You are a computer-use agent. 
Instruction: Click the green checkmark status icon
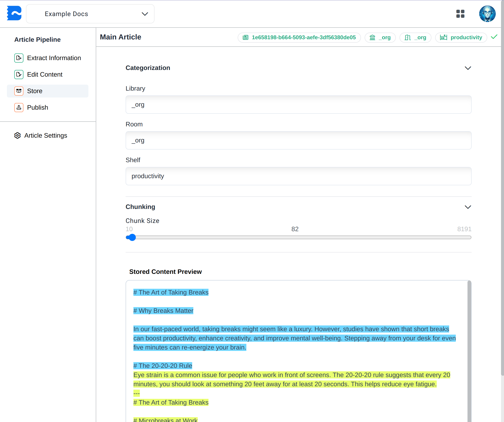[494, 37]
